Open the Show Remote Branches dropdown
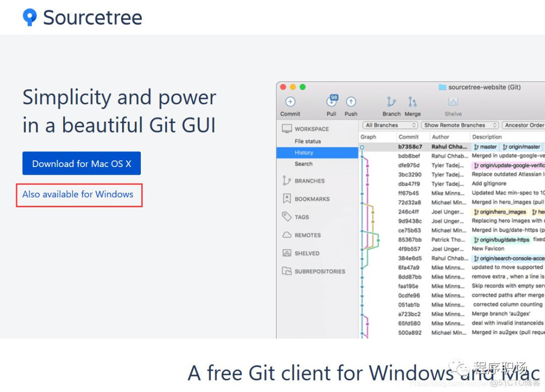This screenshot has width=545, height=392. [x=460, y=125]
